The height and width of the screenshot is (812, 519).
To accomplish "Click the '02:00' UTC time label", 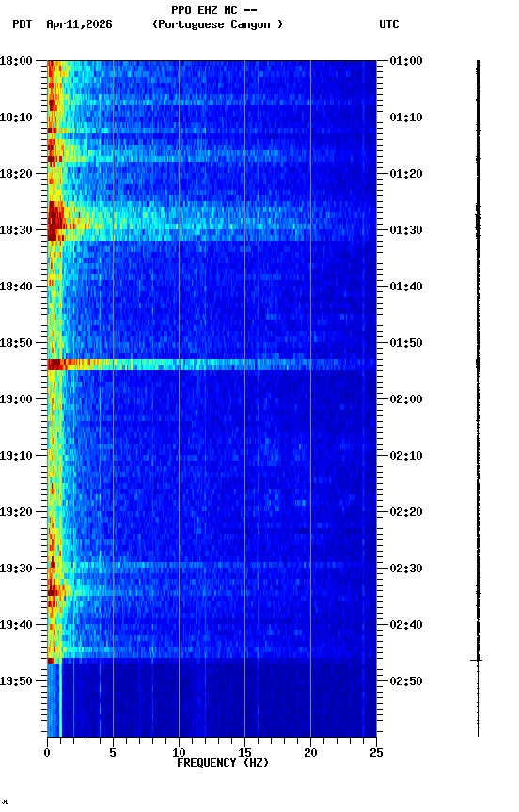I will pyautogui.click(x=406, y=399).
